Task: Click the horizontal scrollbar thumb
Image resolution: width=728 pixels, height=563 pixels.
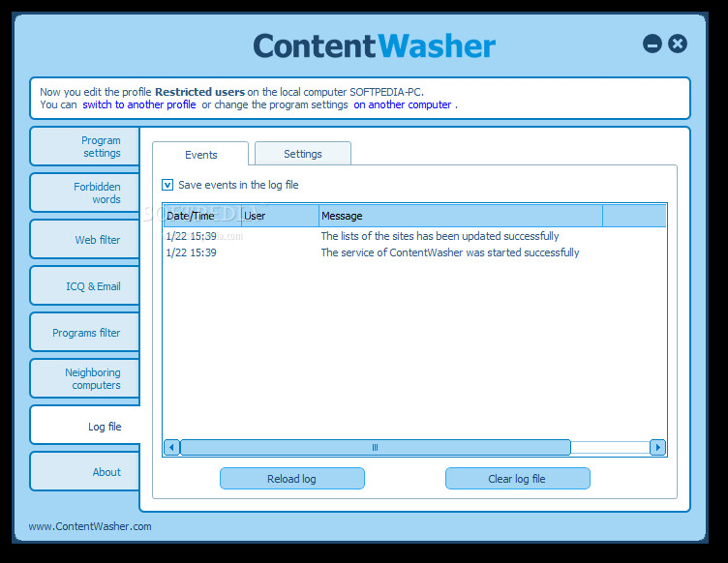Action: 376,448
